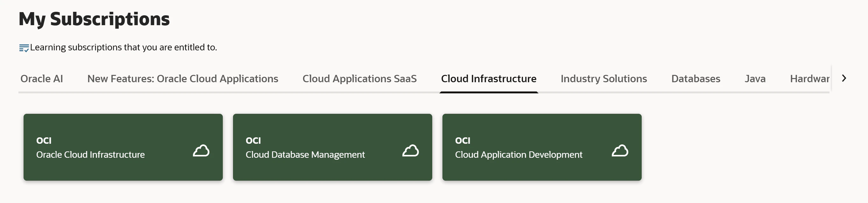Switch to the Java tab
Viewport: 868px width, 203px height.
click(x=755, y=79)
